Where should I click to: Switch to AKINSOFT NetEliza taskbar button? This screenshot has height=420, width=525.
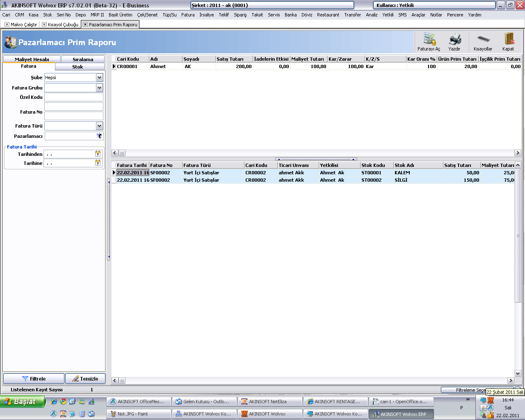tap(270, 402)
